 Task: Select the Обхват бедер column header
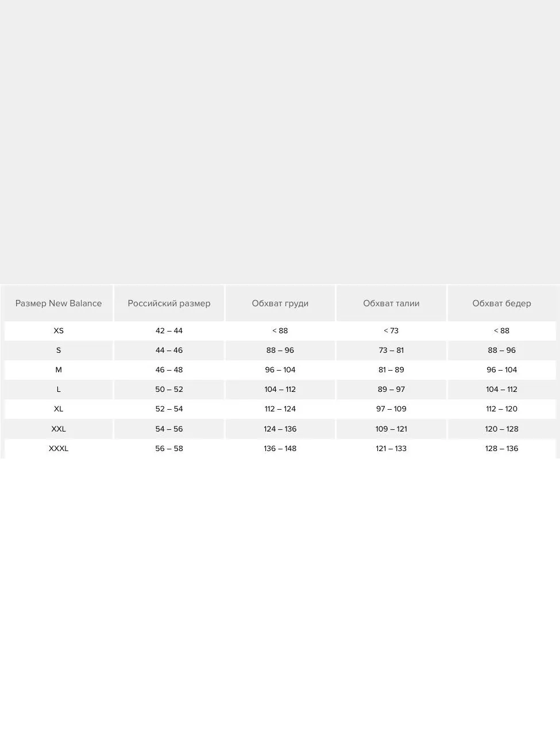pyautogui.click(x=501, y=303)
